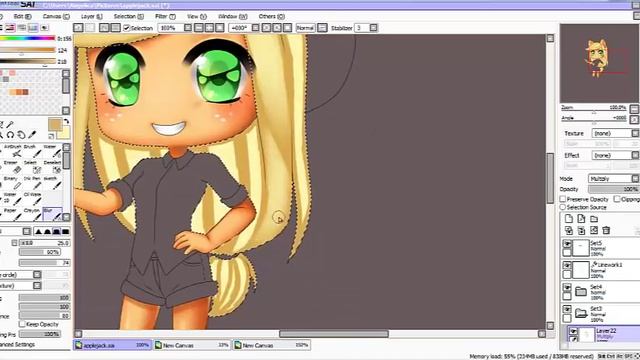Open the Window menu

tap(233, 16)
